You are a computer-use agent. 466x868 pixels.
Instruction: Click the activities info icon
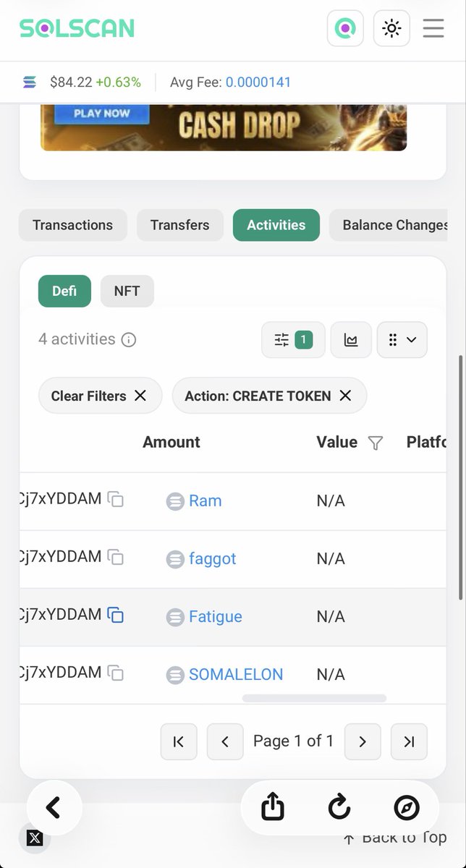pyautogui.click(x=129, y=340)
